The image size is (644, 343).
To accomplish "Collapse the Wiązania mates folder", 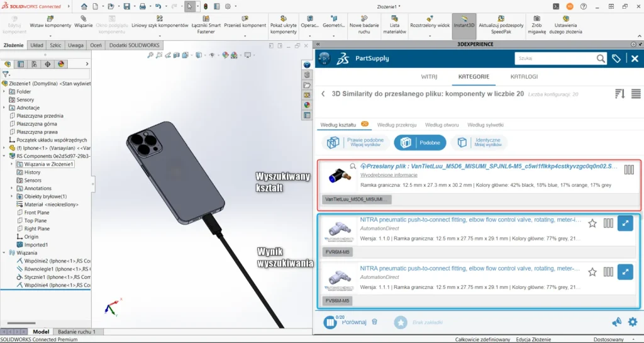I will coord(4,252).
